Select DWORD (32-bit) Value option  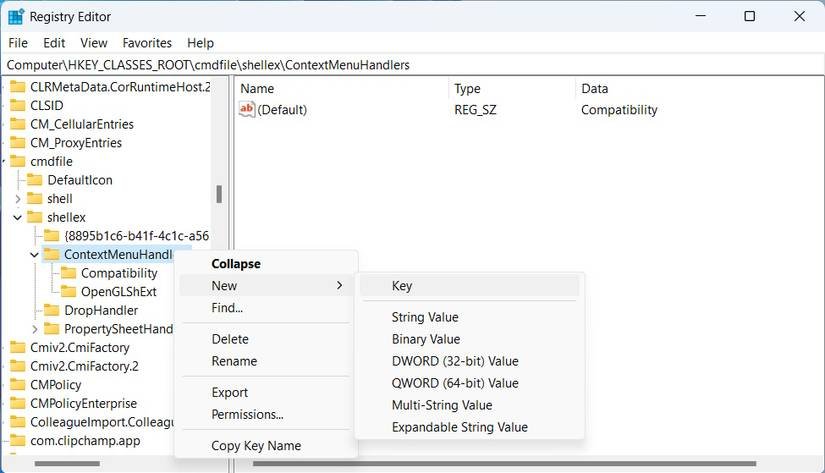click(x=454, y=361)
